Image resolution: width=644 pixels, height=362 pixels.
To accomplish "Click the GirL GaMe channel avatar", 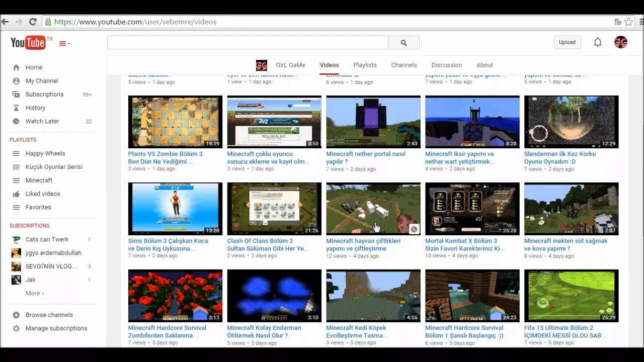I will 262,65.
